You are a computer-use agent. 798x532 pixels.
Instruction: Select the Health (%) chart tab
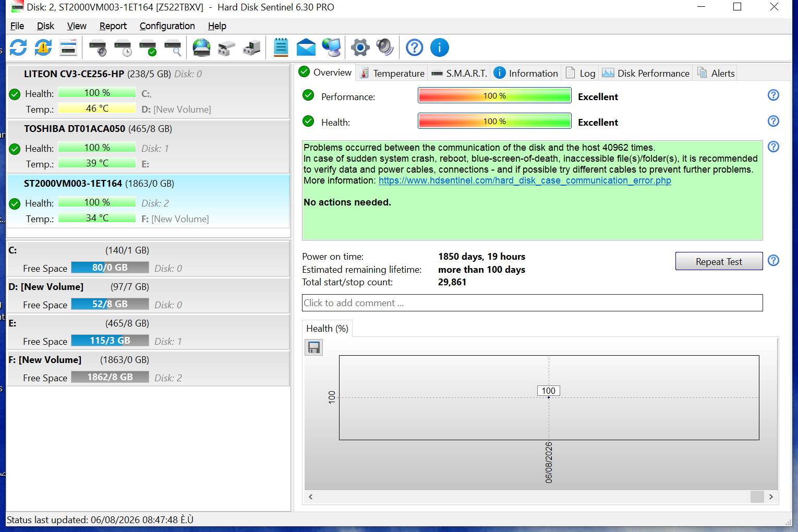328,329
